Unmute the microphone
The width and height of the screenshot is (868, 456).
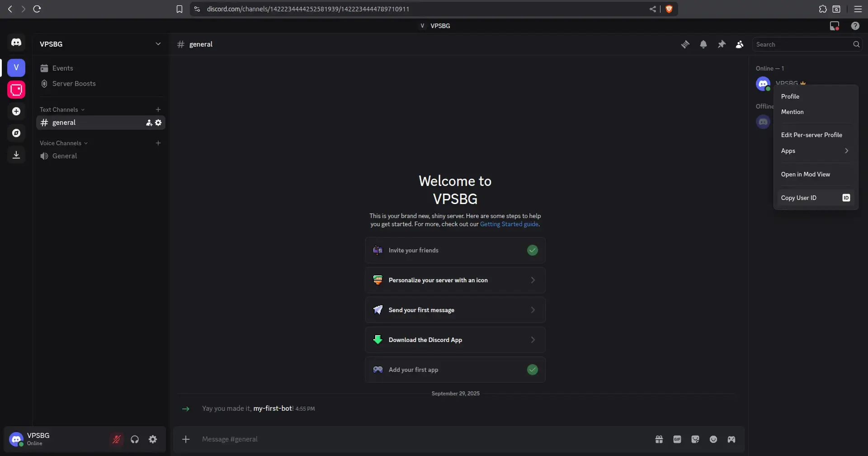click(117, 439)
